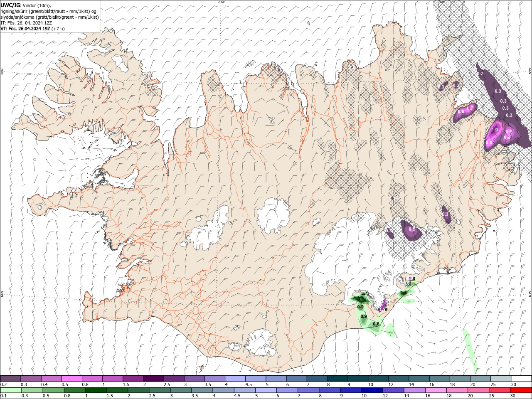Select the '1.9' precipitation value on the map

pos(495,130)
